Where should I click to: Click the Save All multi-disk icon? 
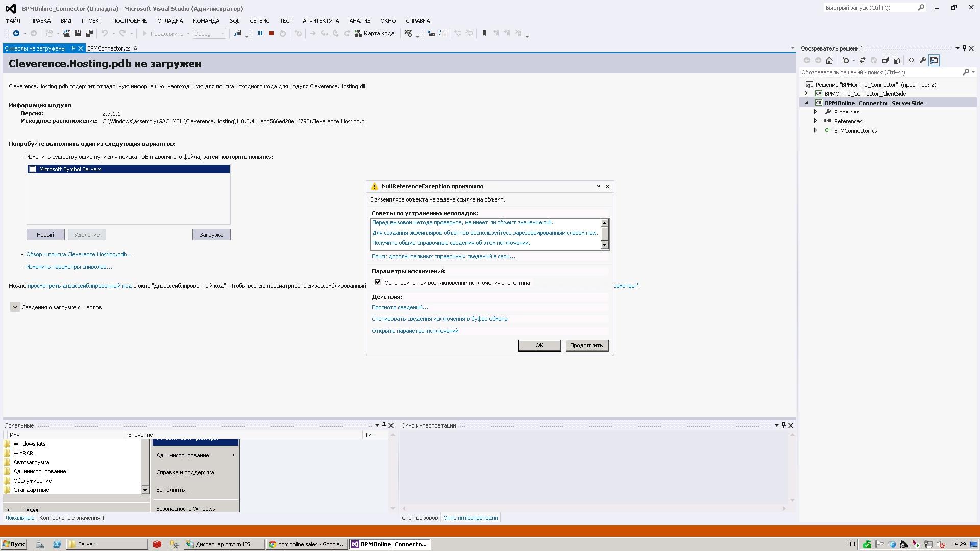[x=89, y=33]
